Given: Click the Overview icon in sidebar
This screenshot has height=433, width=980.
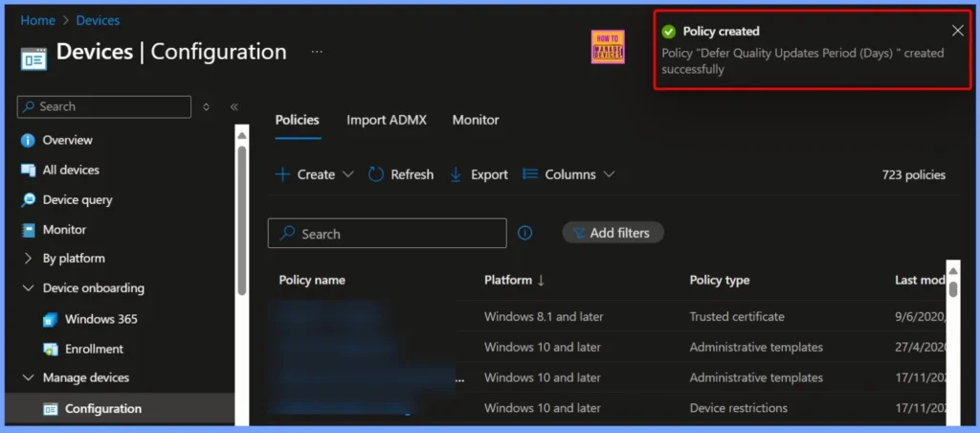Looking at the screenshot, I should 28,140.
